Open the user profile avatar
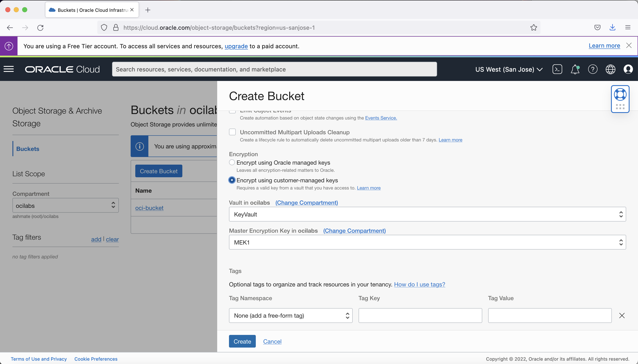The width and height of the screenshot is (638, 364). point(629,69)
